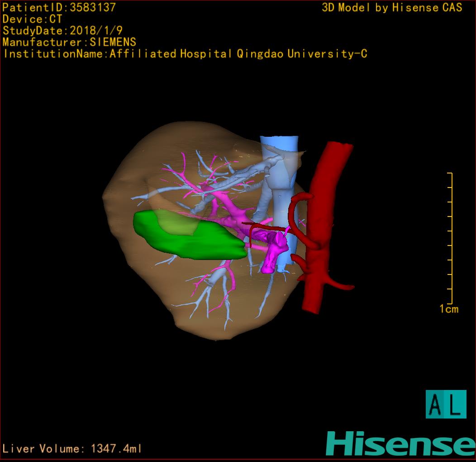
Task: Click the 1cm scale ruler
Action: (451, 238)
